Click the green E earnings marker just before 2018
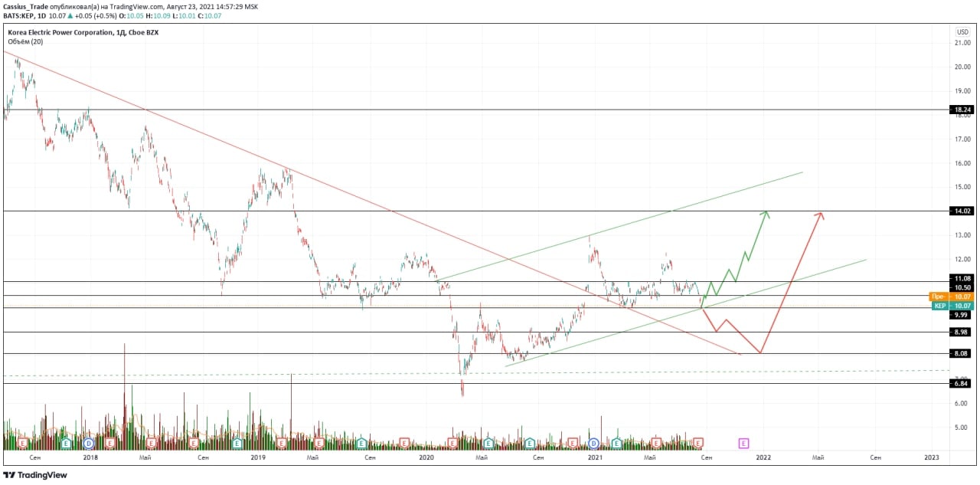The width and height of the screenshot is (980, 485). [x=67, y=444]
